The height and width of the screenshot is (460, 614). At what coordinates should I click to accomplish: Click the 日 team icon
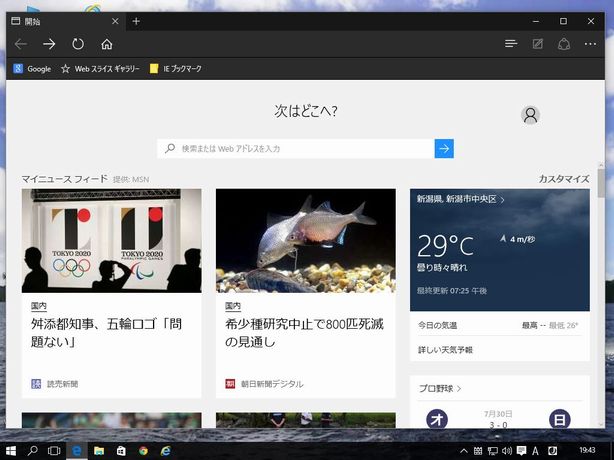pyautogui.click(x=560, y=419)
